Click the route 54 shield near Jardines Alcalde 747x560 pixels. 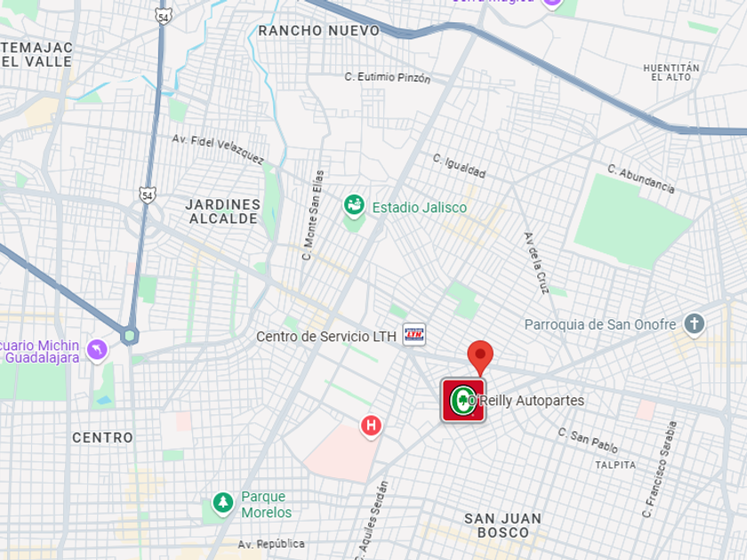[148, 196]
